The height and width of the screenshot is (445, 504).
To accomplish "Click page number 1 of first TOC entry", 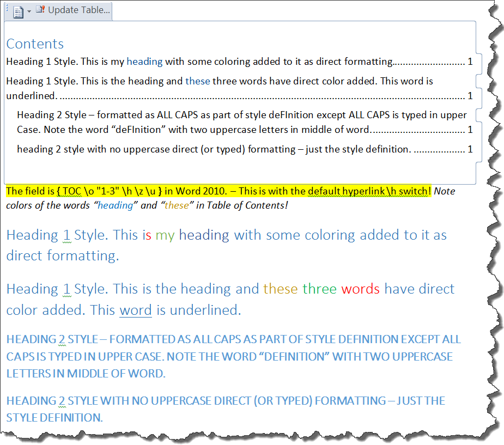I will tap(470, 62).
